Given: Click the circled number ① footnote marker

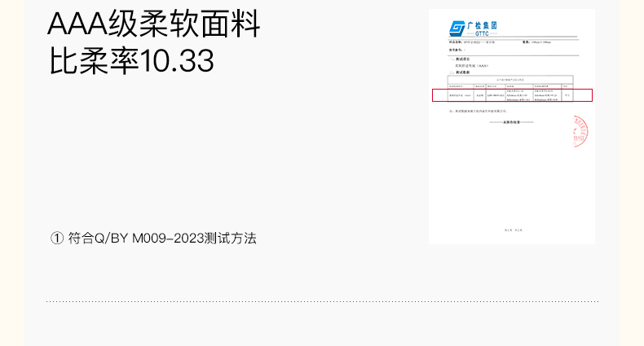Looking at the screenshot, I should [57, 239].
